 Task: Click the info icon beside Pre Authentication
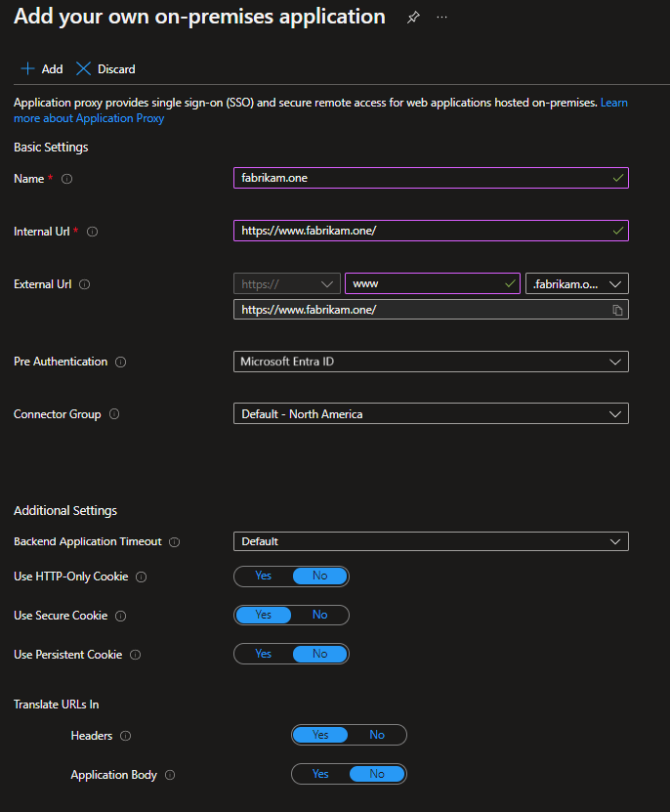tap(120, 362)
